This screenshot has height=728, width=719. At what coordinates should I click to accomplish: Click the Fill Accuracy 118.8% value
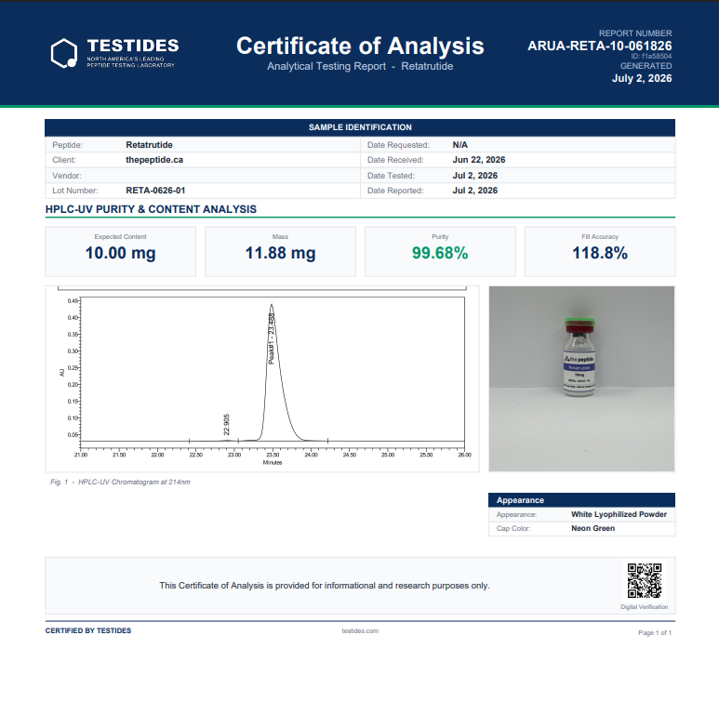(600, 253)
